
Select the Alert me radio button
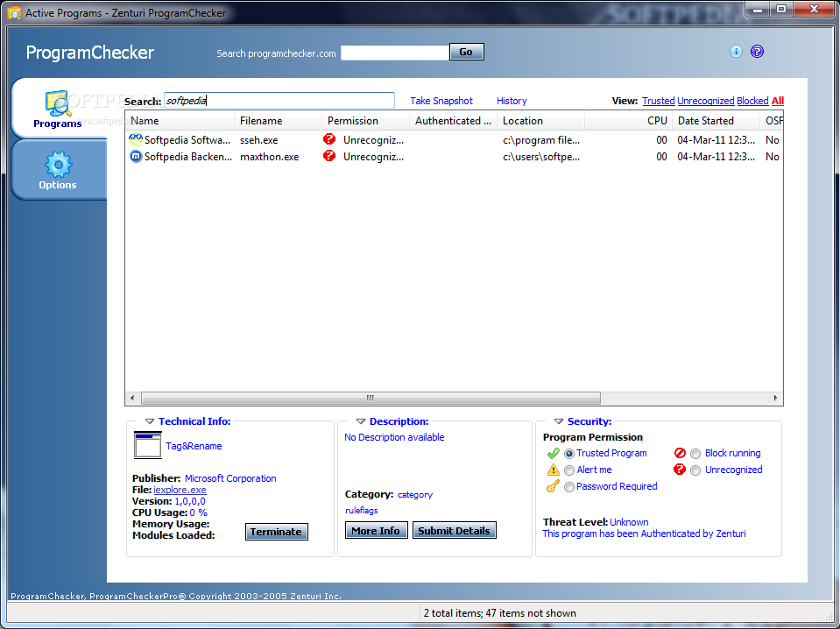tap(569, 470)
